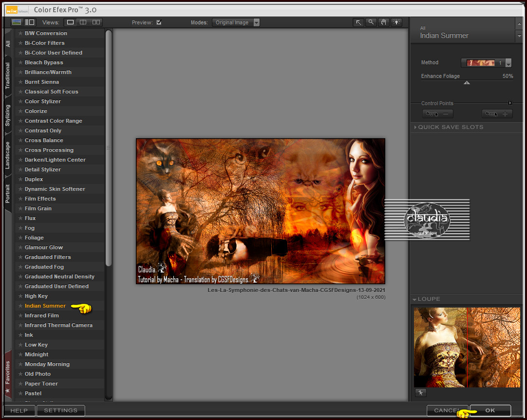Select the zoom magnifier tool
The image size is (527, 420).
point(371,22)
